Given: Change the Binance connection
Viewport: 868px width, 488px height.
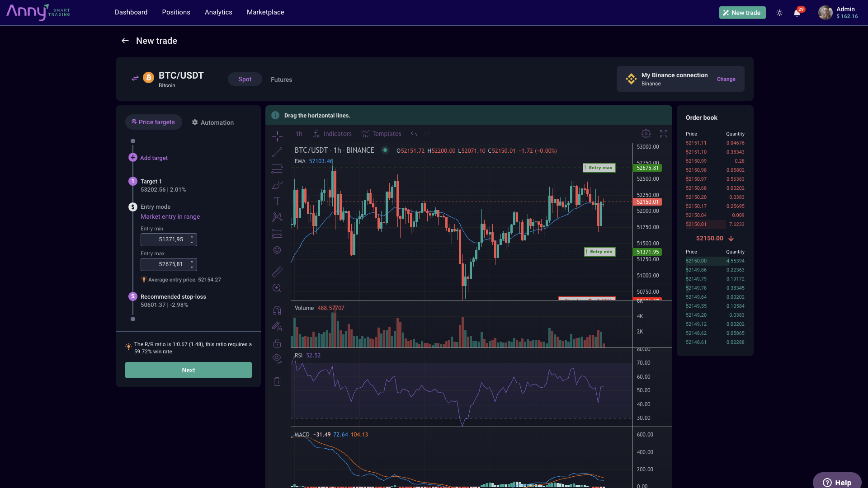Looking at the screenshot, I should point(726,79).
